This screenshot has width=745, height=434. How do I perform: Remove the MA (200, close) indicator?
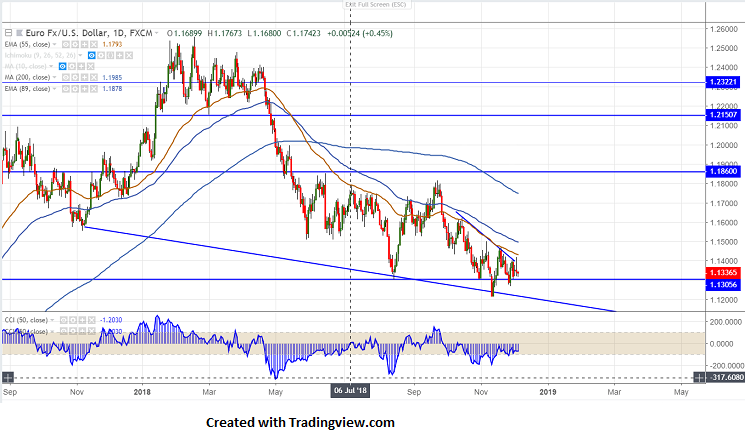click(94, 77)
